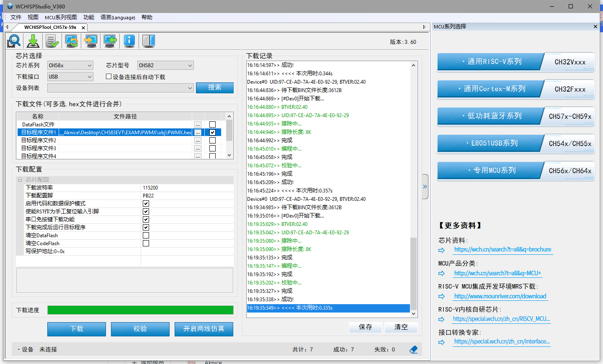Toggle 使能RST作为手工复位输入引脚 checkbox

(x=146, y=212)
